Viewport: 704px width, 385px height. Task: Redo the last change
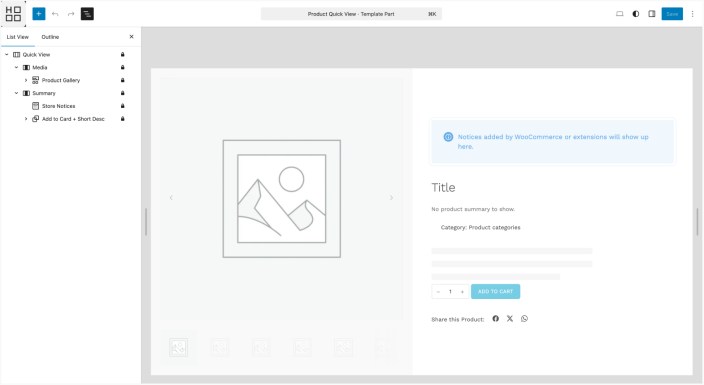point(71,14)
